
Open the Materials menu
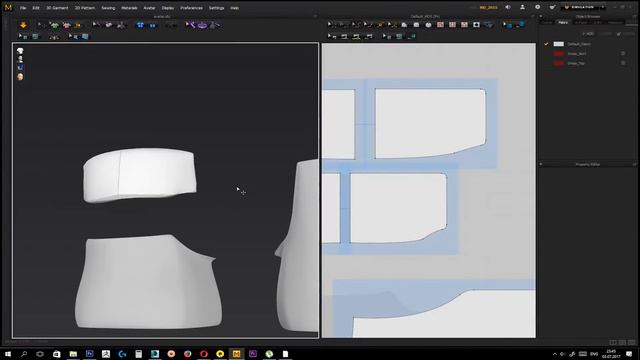tap(129, 8)
